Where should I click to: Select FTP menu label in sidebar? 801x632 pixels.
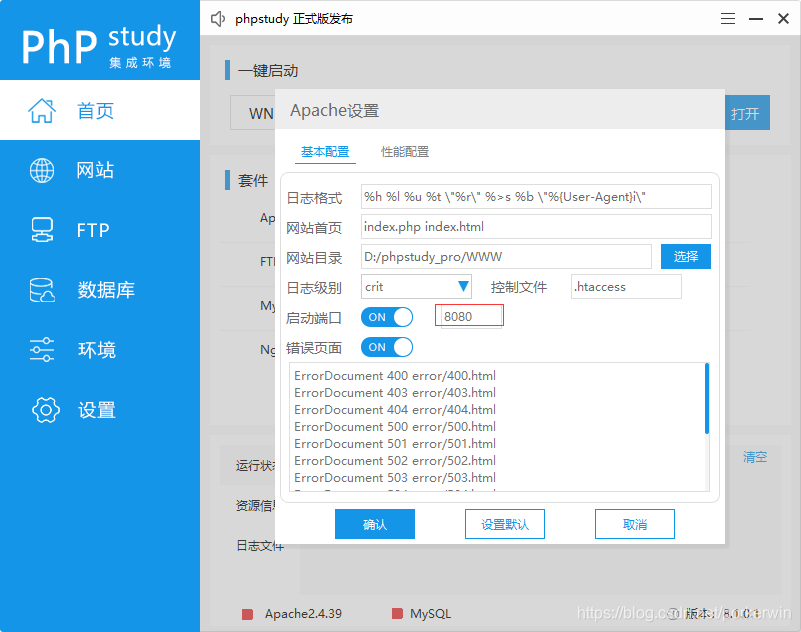(93, 230)
